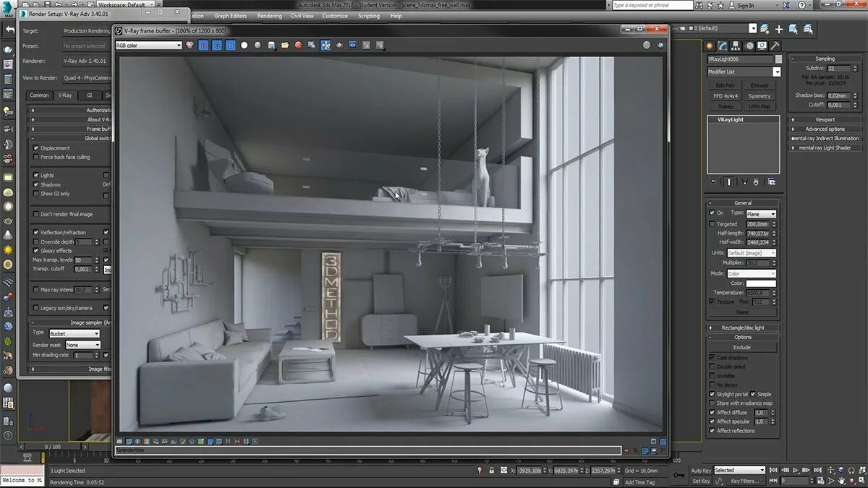Image resolution: width=868 pixels, height=488 pixels.
Task: Click the lock selection padlock in status bar
Action: click(492, 471)
